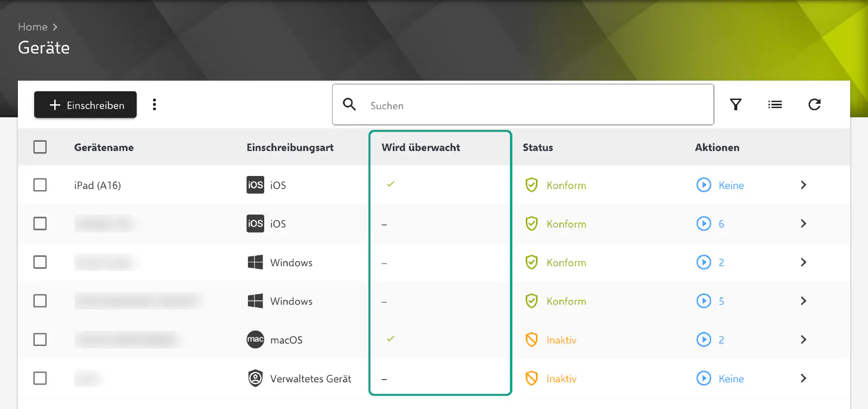Click the Inaktiv shield in macOS row
The width and height of the screenshot is (868, 409).
point(532,339)
